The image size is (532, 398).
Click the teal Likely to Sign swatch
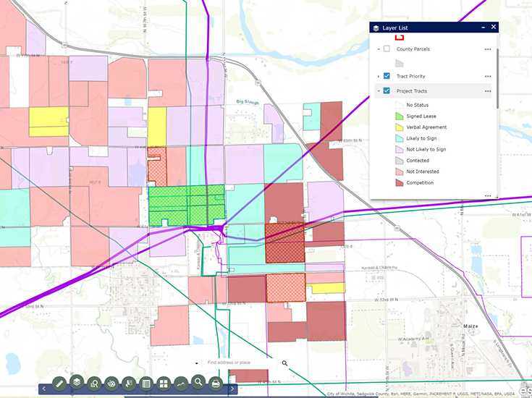(400, 138)
